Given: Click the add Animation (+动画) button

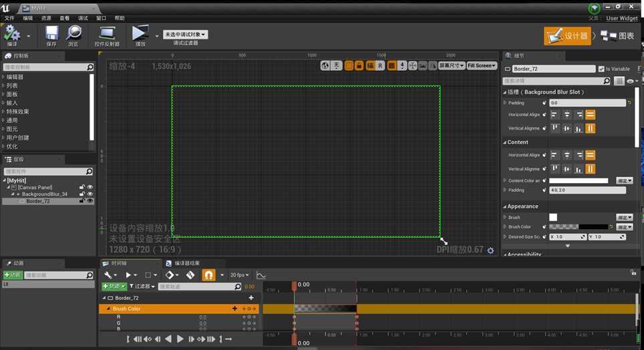Looking at the screenshot, I should pos(12,275).
